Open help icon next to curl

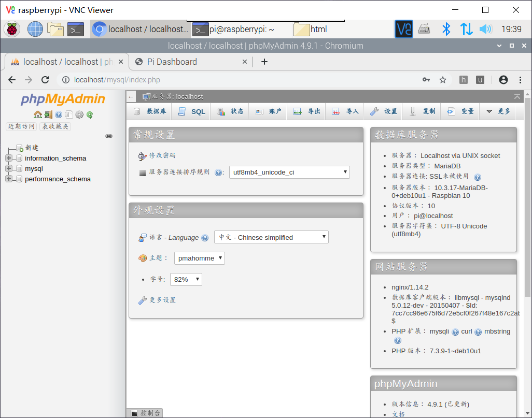[x=478, y=332]
